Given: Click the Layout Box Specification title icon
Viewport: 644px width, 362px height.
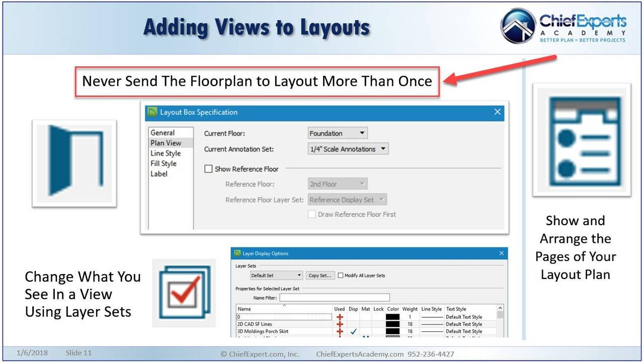Looking at the screenshot, I should click(x=152, y=112).
